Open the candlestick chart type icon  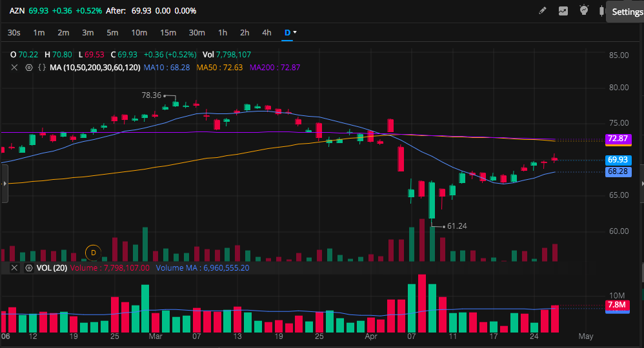pos(601,11)
